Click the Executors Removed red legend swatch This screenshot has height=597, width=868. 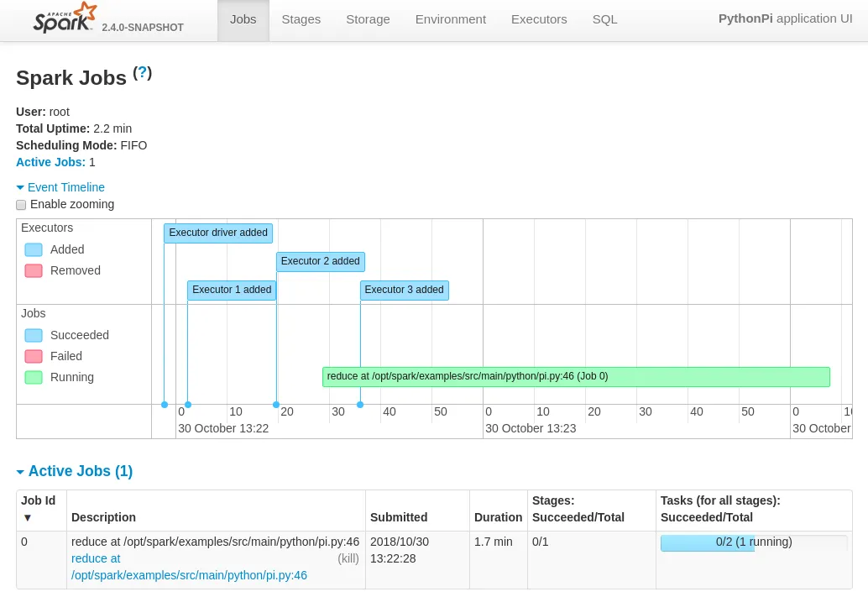34,271
